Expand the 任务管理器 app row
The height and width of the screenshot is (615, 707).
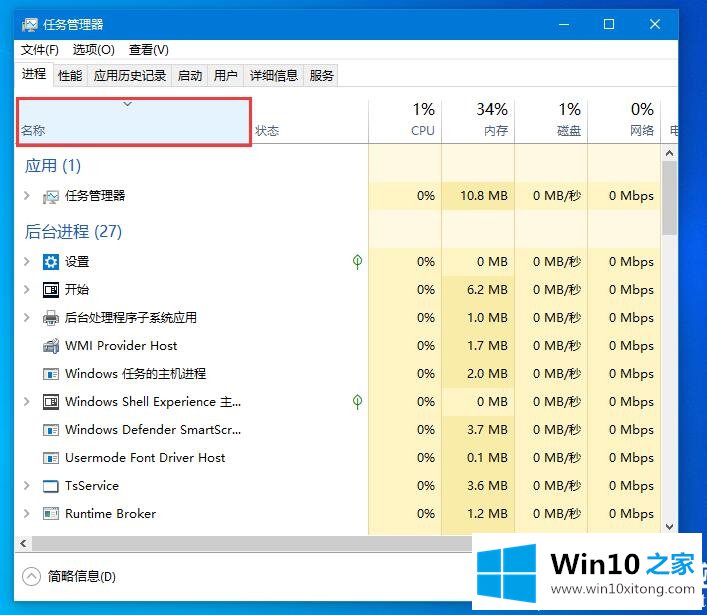pyautogui.click(x=27, y=196)
